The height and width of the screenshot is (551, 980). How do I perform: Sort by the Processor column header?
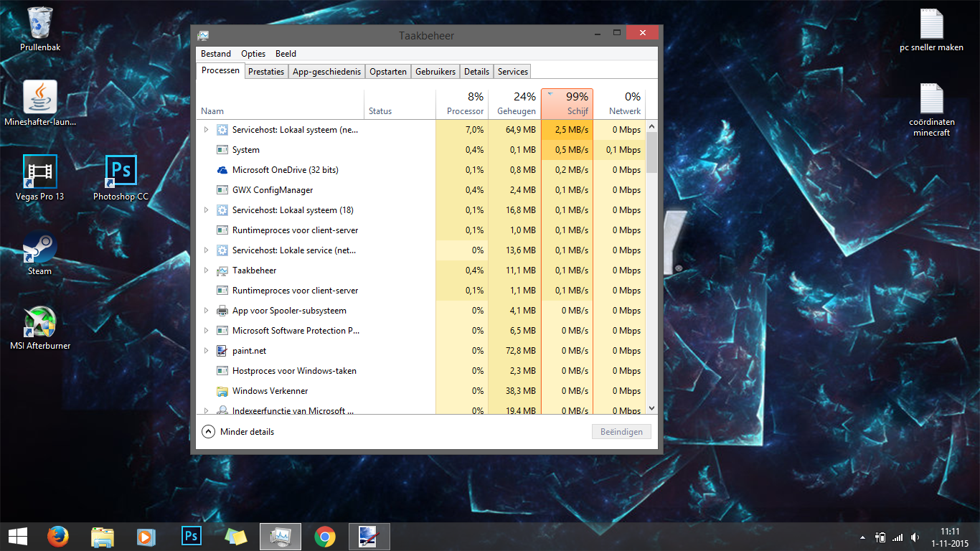462,104
